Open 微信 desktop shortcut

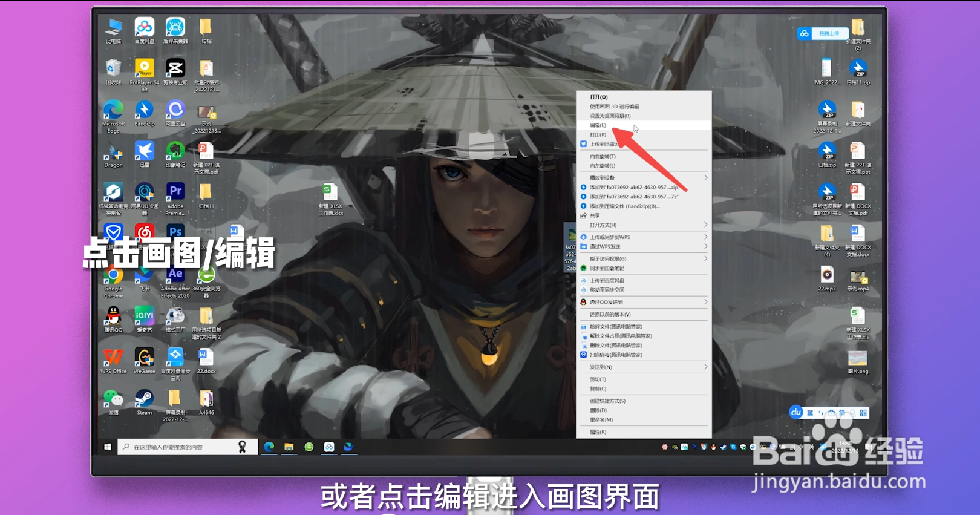113,402
